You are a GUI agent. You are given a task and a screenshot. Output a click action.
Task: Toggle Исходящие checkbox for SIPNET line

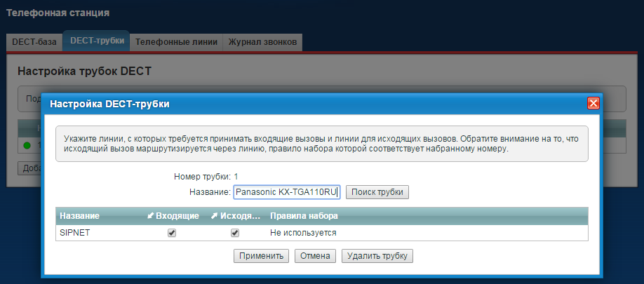(x=235, y=233)
